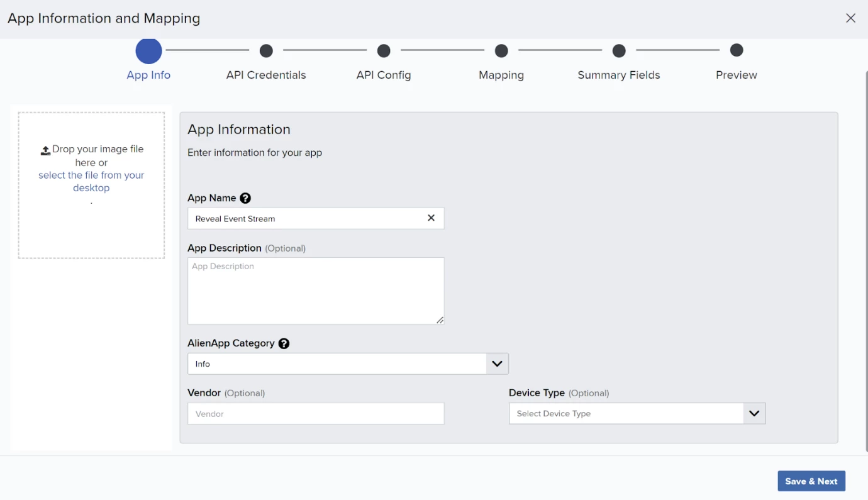Click the upload icon in drop zone
The width and height of the screenshot is (868, 500).
click(x=45, y=150)
